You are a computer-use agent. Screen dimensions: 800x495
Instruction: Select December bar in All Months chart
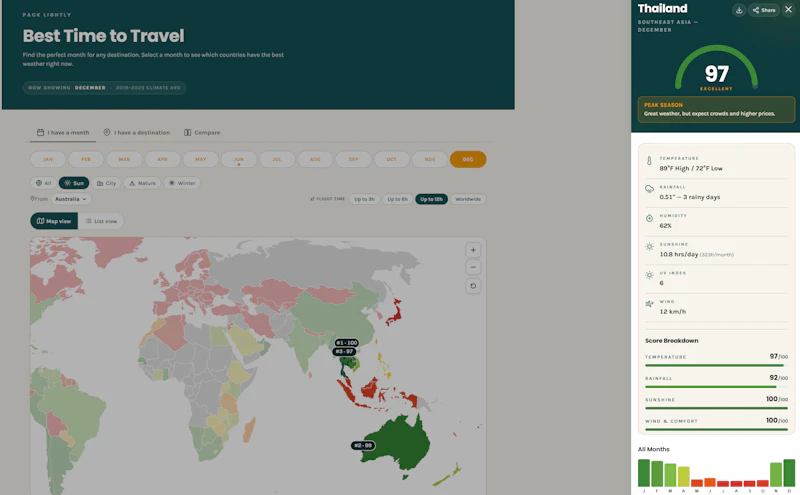[x=789, y=473]
